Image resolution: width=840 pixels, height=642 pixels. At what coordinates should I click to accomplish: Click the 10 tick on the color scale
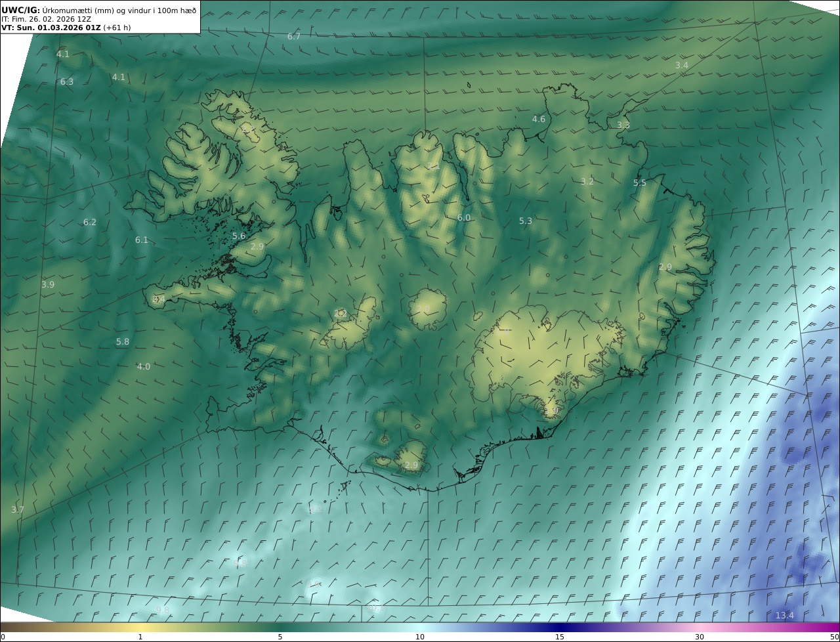tap(420, 637)
